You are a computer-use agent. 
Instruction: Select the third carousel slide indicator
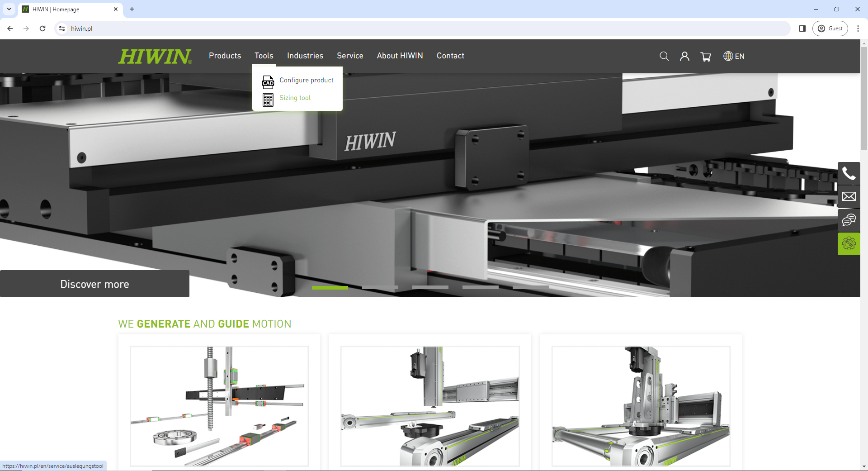coord(430,287)
